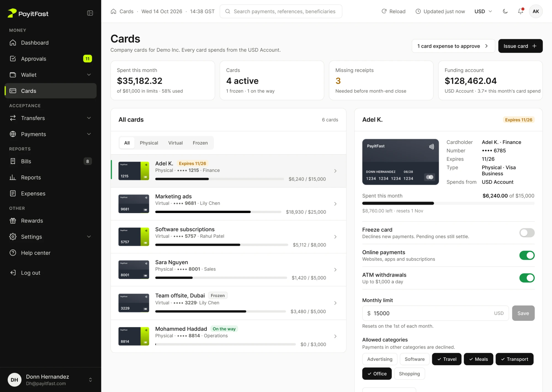The width and height of the screenshot is (552, 392).
Task: Open the USD currency dropdown
Action: (483, 11)
